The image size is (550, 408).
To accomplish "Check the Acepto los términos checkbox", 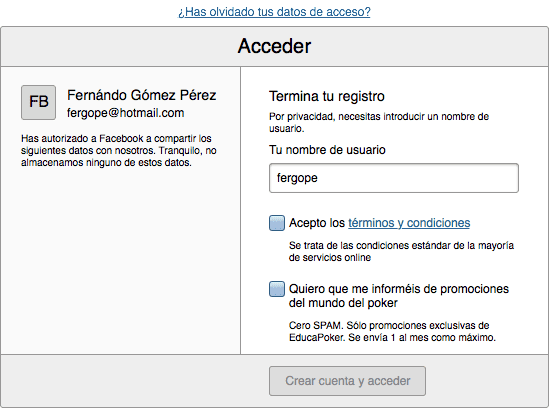I will [277, 223].
